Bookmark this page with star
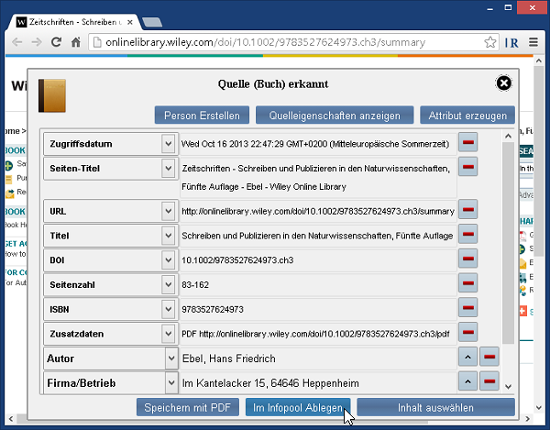The width and height of the screenshot is (550, 430). (x=490, y=42)
